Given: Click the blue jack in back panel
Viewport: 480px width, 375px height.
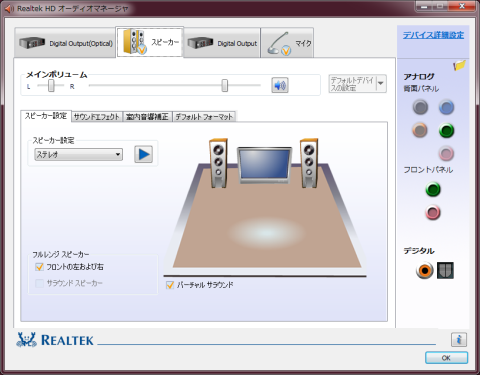Looking at the screenshot, I should pyautogui.click(x=446, y=107).
